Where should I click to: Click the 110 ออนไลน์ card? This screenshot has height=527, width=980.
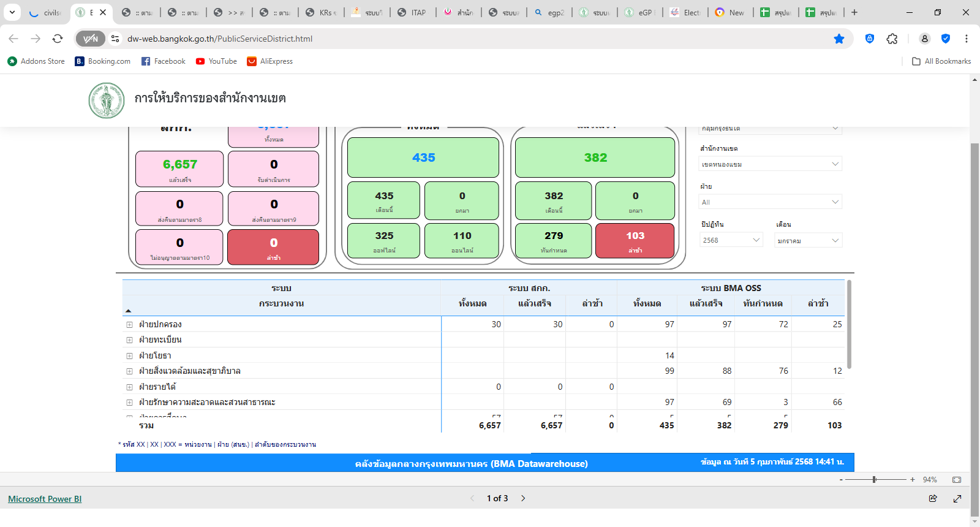(462, 241)
